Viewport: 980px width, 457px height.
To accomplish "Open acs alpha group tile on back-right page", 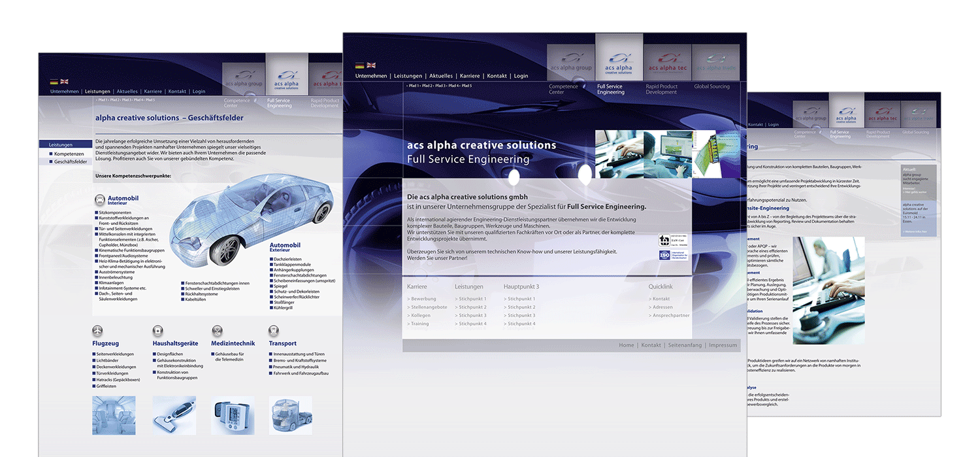I will (811, 115).
